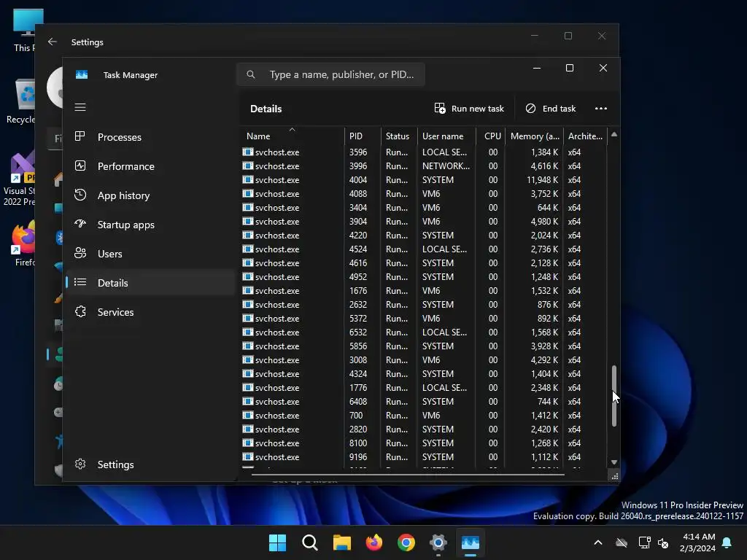Sort by the Status column header
This screenshot has height=560, width=747.
point(399,136)
